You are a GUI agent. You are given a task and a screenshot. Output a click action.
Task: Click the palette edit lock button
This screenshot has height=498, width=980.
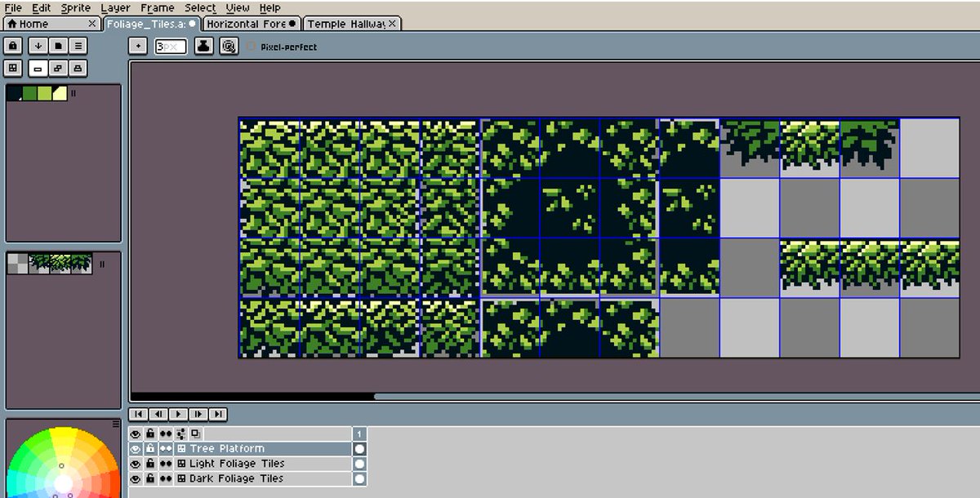[12, 46]
